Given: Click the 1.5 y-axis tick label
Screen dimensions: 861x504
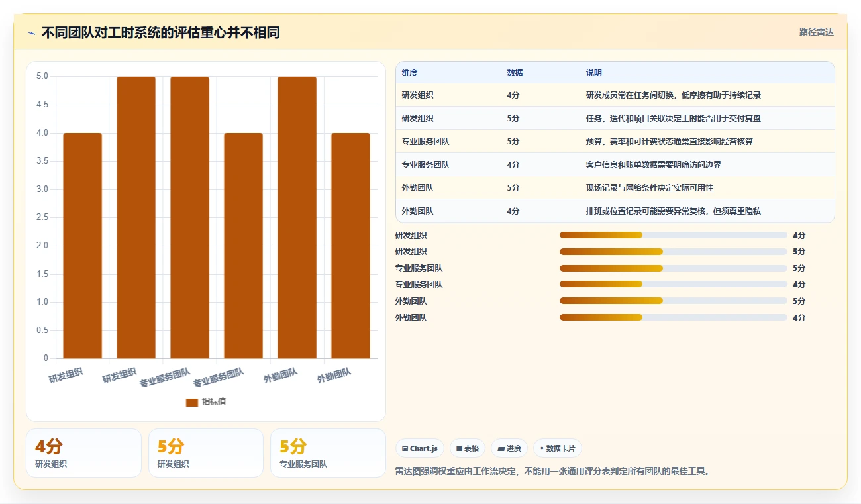Looking at the screenshot, I should click(42, 274).
